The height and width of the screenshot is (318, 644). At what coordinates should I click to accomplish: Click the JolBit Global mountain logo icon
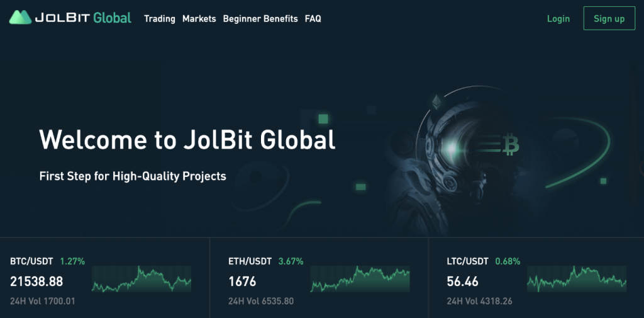pyautogui.click(x=20, y=18)
